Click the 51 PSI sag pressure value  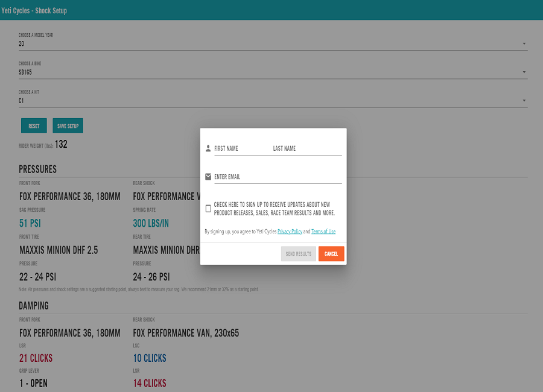coord(30,223)
